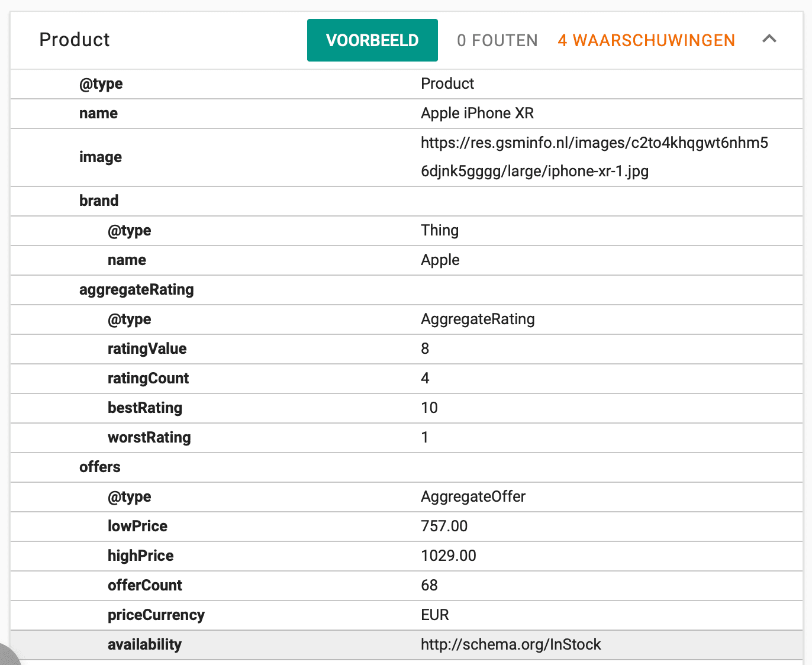This screenshot has height=665, width=812.
Task: Collapse the Product section with chevron
Action: (769, 39)
